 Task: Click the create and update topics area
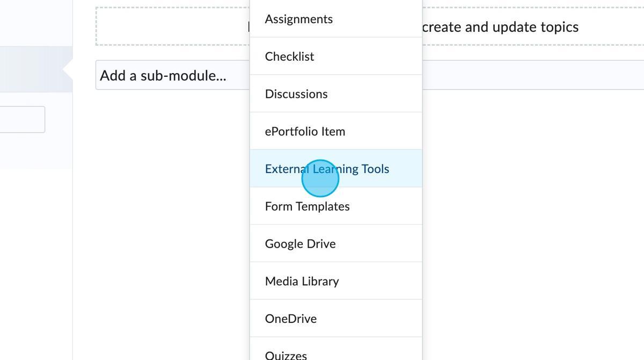coord(502,26)
